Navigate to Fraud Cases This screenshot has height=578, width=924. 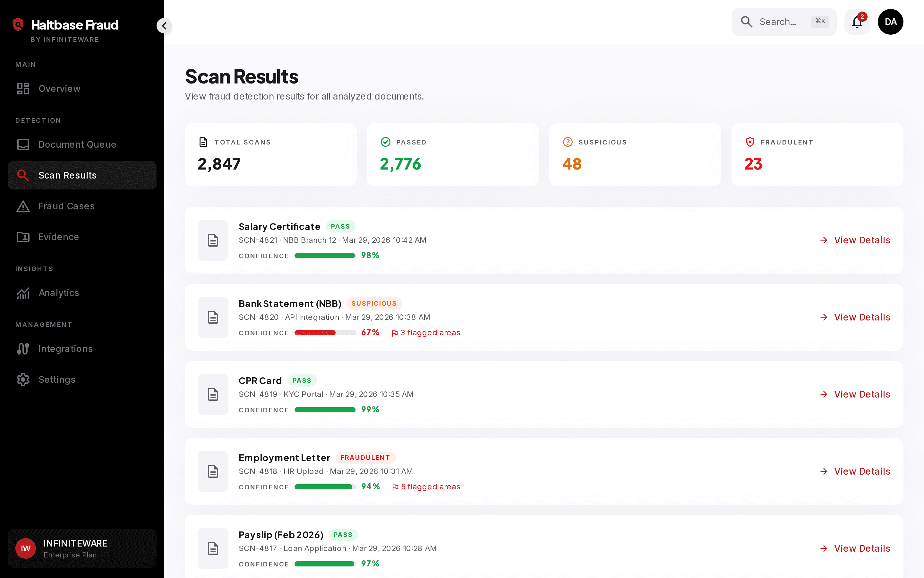coord(82,206)
